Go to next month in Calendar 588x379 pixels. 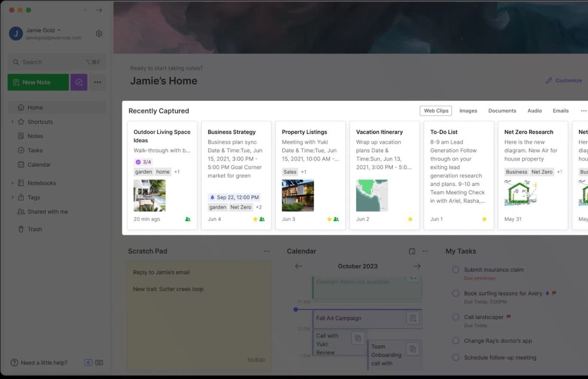click(417, 266)
